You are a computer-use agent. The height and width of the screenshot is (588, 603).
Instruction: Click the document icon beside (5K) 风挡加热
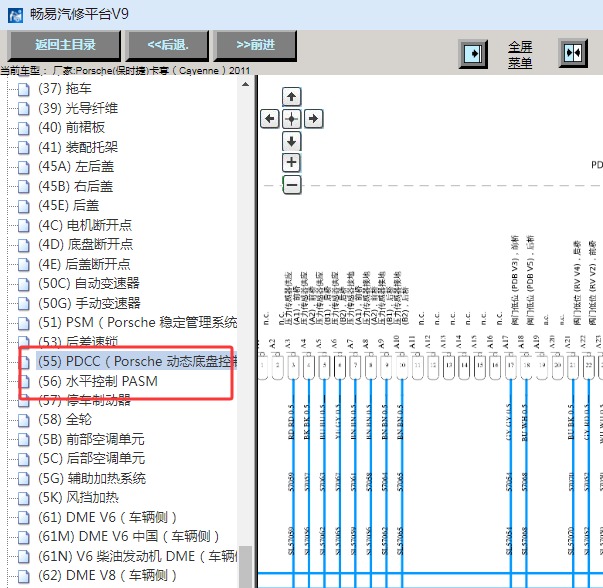tap(24, 498)
